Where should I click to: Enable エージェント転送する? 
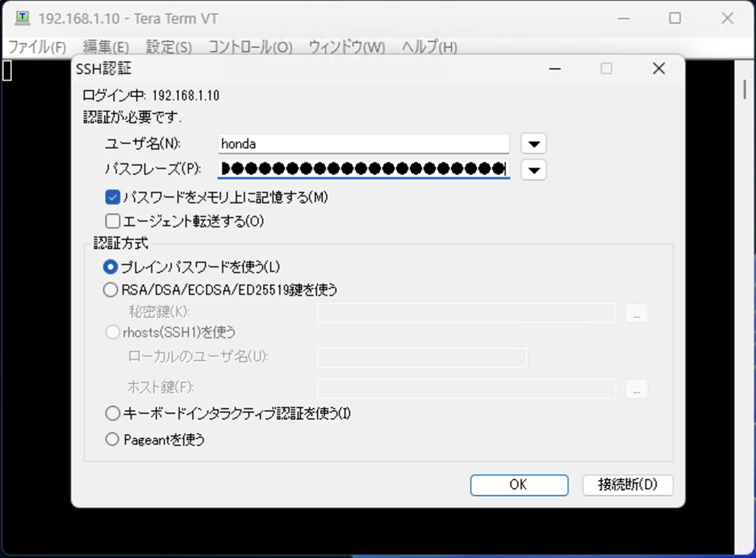pos(112,221)
